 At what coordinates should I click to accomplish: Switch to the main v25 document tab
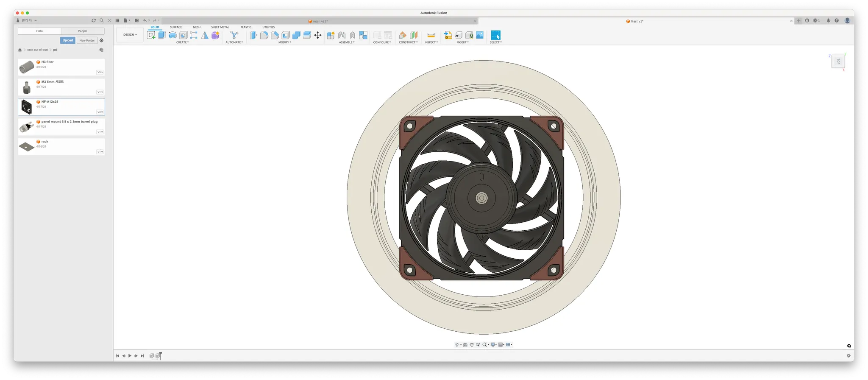coord(320,21)
